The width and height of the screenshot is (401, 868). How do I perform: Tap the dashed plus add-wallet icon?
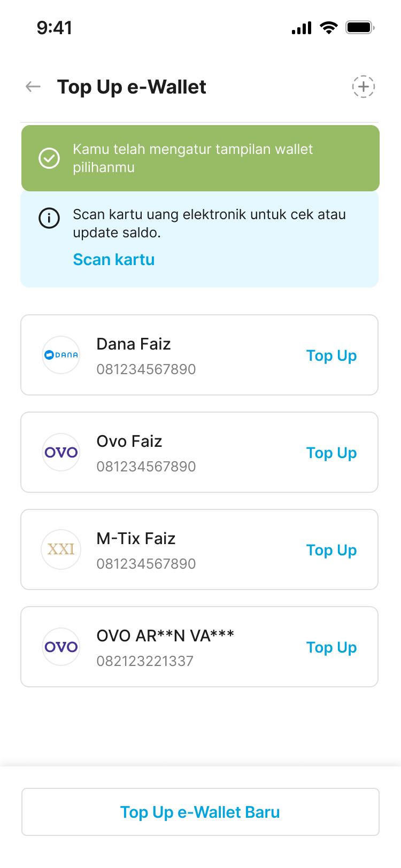point(363,87)
